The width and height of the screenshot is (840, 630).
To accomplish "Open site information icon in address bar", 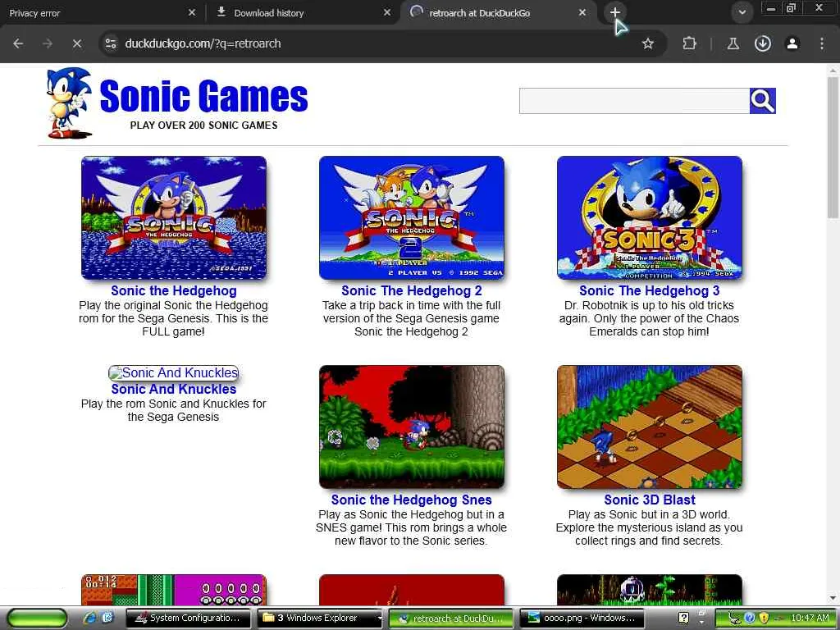I will [111, 43].
